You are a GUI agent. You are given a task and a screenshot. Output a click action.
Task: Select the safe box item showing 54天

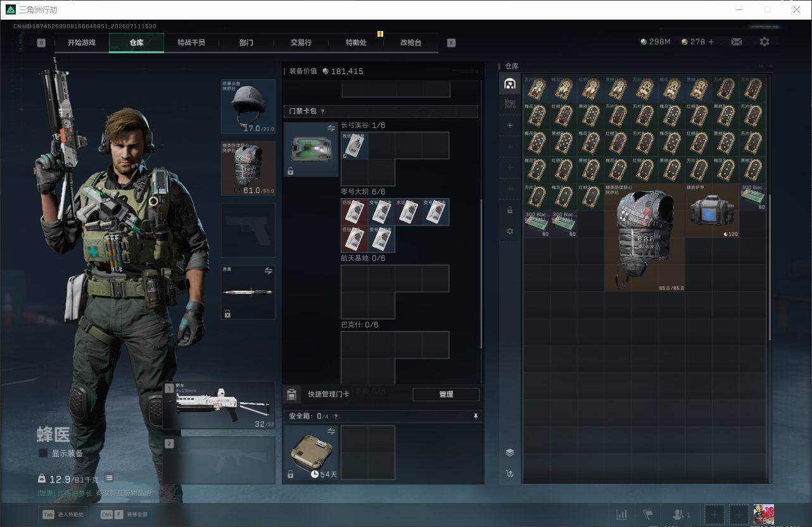click(310, 452)
